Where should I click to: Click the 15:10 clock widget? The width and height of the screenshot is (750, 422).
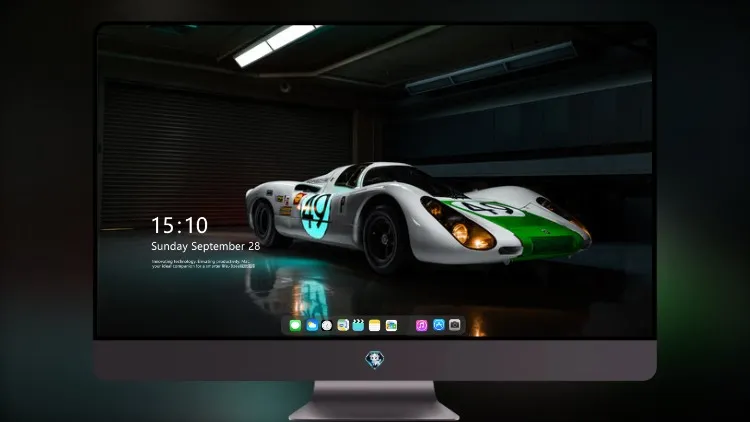click(179, 225)
